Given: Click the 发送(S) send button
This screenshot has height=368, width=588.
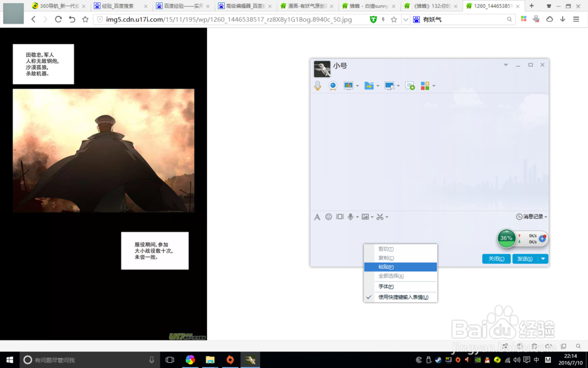Looking at the screenshot, I should pyautogui.click(x=525, y=258).
